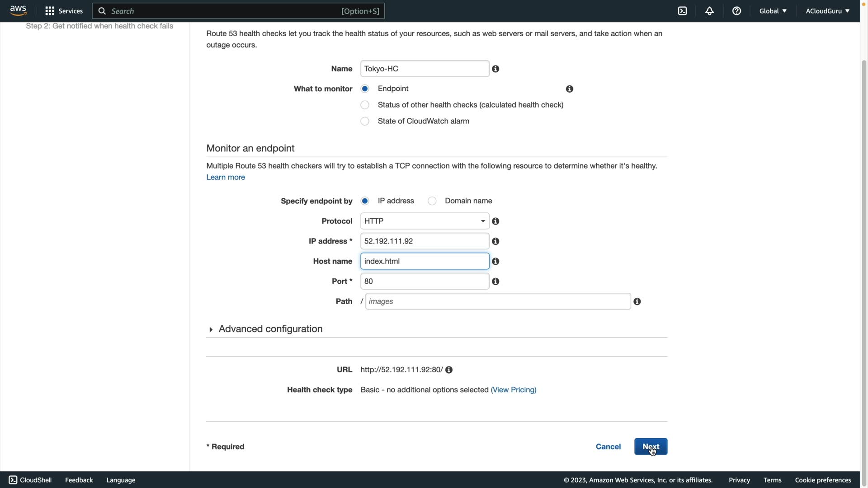Click info icon beside Protocol dropdown
Viewport: 868px width, 488px height.
[495, 221]
